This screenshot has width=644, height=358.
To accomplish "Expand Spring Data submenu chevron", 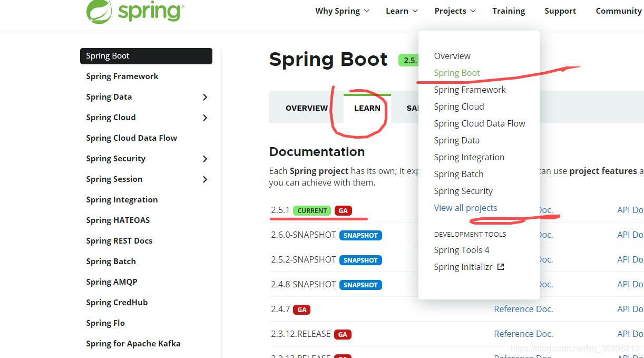I will coord(205,97).
